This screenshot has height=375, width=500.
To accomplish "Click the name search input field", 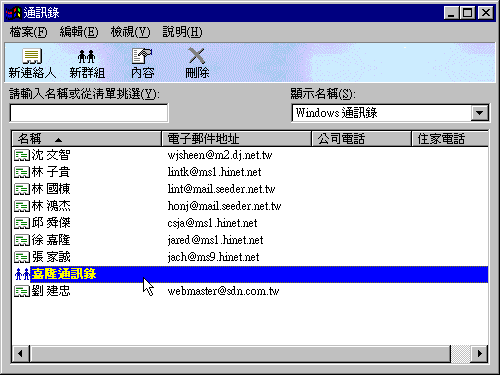I will (x=89, y=113).
